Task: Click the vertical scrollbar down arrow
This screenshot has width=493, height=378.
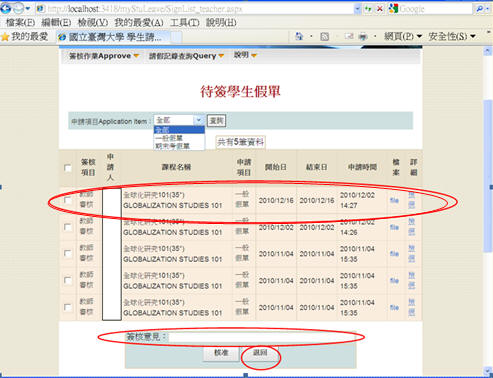Action: (488, 372)
